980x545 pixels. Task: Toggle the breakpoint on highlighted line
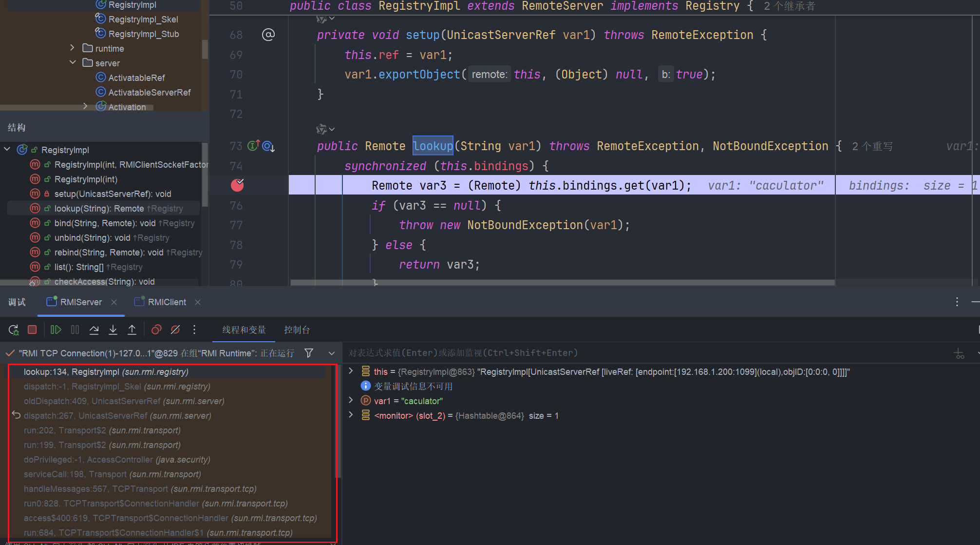point(237,185)
